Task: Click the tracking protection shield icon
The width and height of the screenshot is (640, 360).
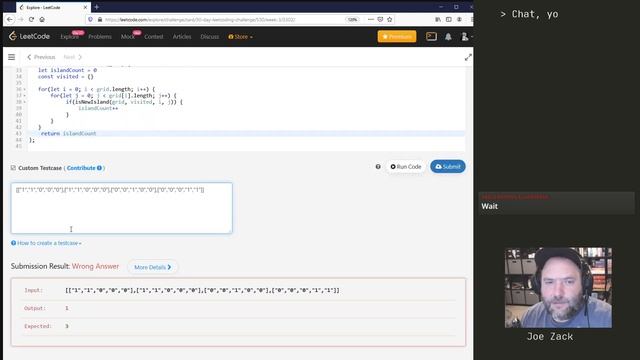Action: [91, 19]
